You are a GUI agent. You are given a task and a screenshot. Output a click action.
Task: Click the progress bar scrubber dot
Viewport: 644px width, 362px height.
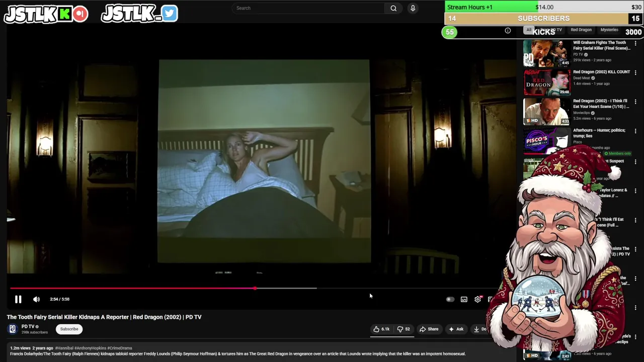tap(255, 288)
